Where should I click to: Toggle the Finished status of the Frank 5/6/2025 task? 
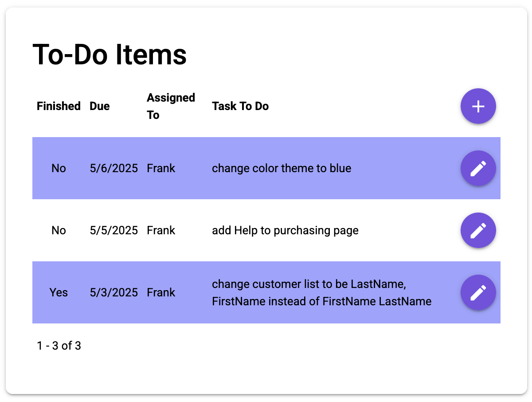[x=59, y=168]
